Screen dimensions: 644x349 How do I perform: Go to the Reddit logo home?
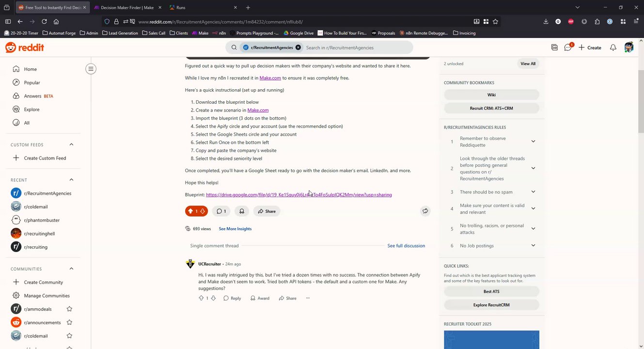pyautogui.click(x=25, y=48)
